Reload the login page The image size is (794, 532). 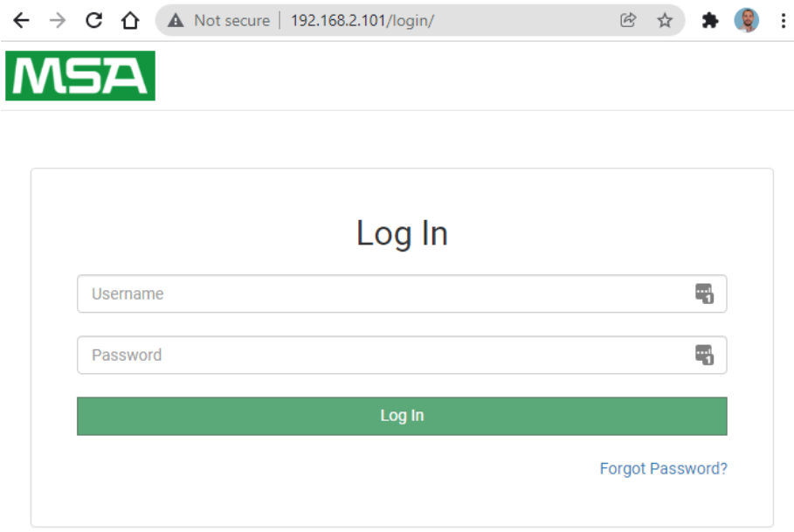pyautogui.click(x=94, y=20)
